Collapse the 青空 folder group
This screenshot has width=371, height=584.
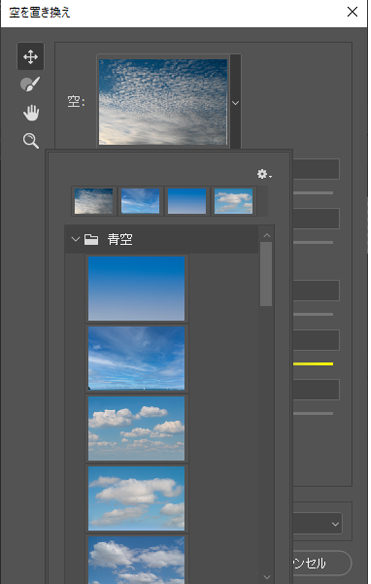76,239
